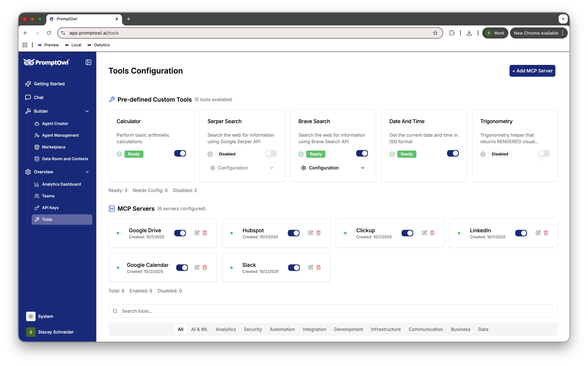Collapse the sidebar panel icon
The height and width of the screenshot is (366, 588).
coord(88,62)
